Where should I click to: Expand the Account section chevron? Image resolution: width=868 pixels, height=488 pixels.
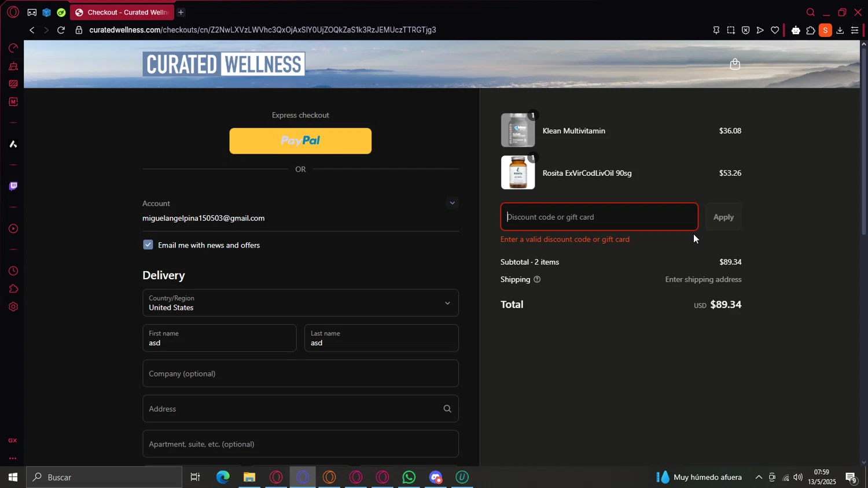(x=452, y=203)
